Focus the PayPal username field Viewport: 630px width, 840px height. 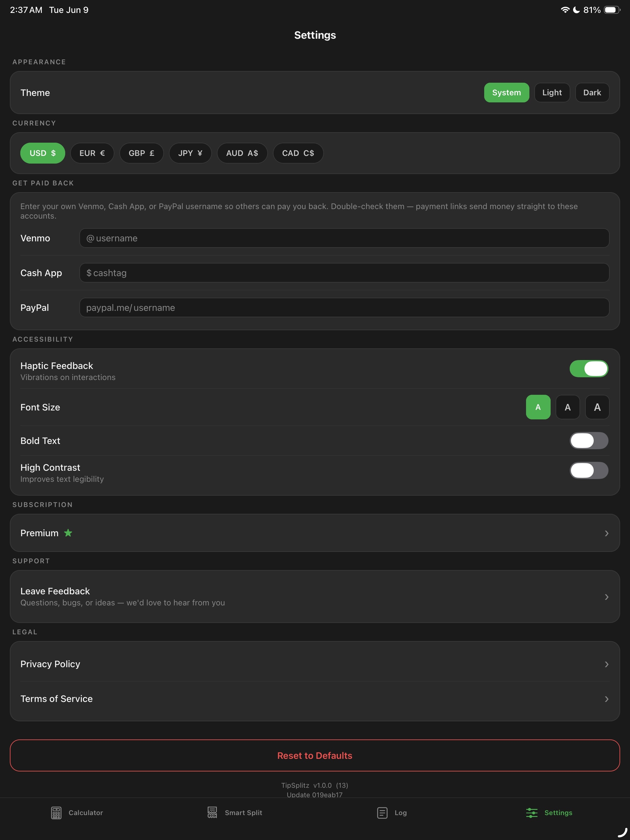tap(344, 307)
